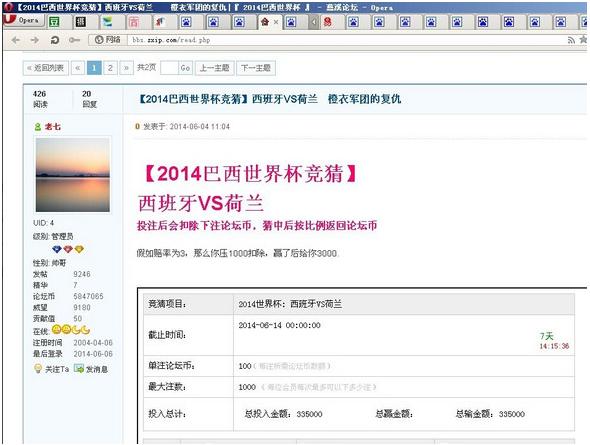Click the UID: 4 text

pyautogui.click(x=43, y=223)
